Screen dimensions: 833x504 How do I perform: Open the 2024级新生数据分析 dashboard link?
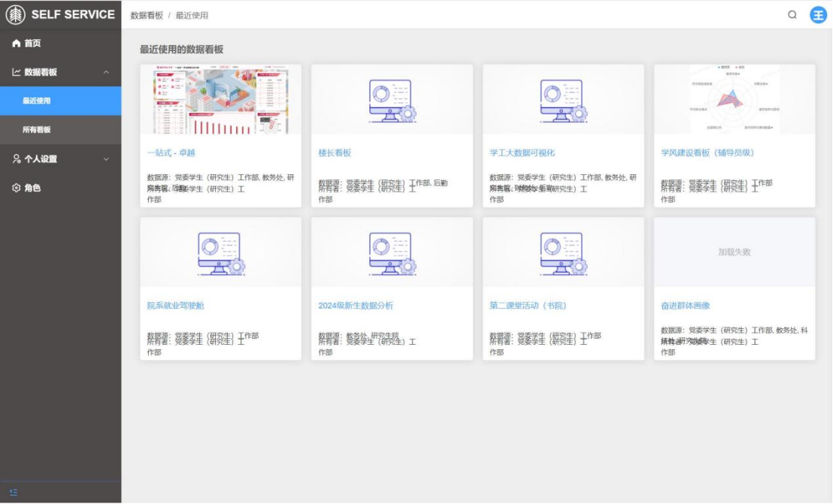click(x=356, y=306)
